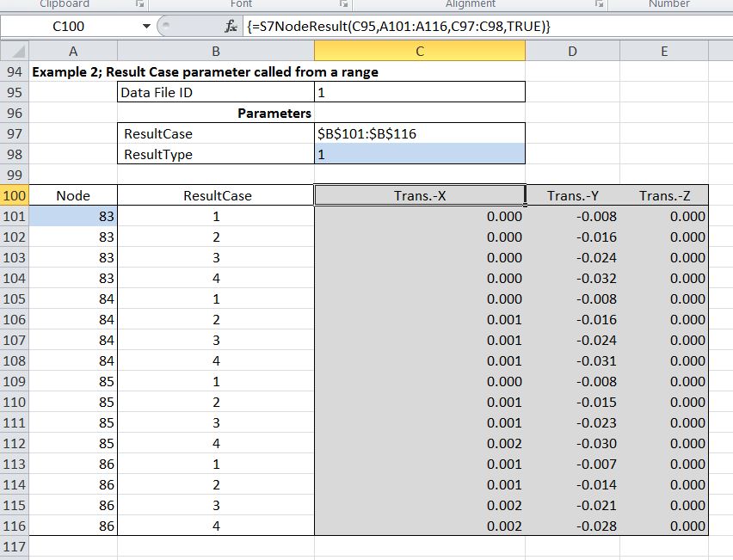This screenshot has height=560, width=733.
Task: Click the Data File ID value cell
Action: pyautogui.click(x=419, y=93)
